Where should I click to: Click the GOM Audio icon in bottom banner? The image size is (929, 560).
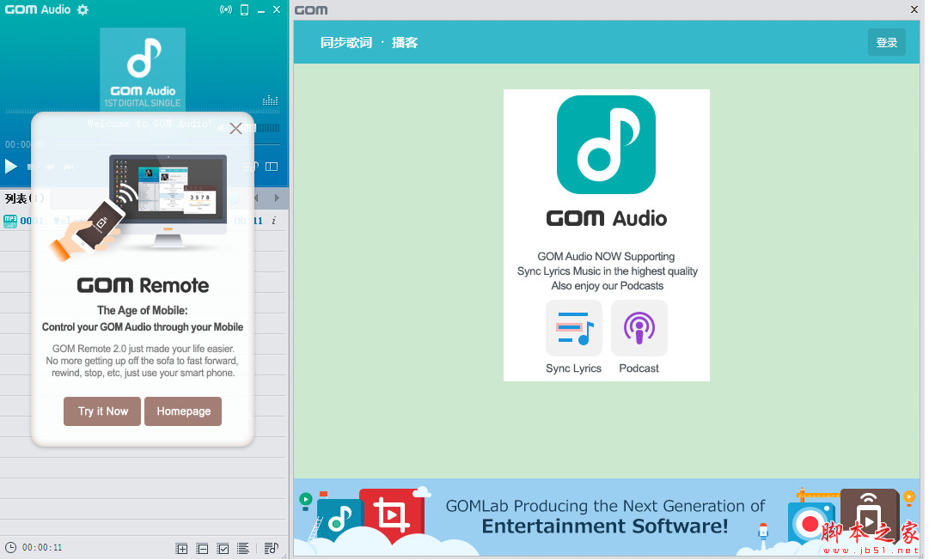[x=339, y=520]
